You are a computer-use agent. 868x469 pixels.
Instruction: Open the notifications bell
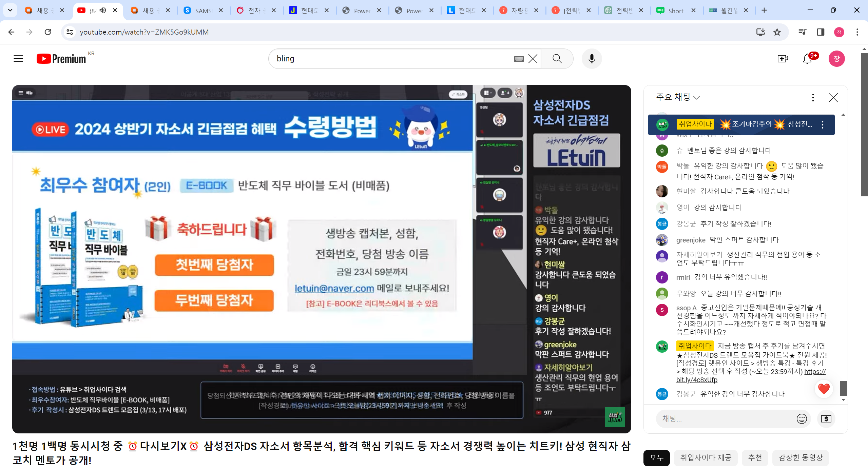click(808, 59)
